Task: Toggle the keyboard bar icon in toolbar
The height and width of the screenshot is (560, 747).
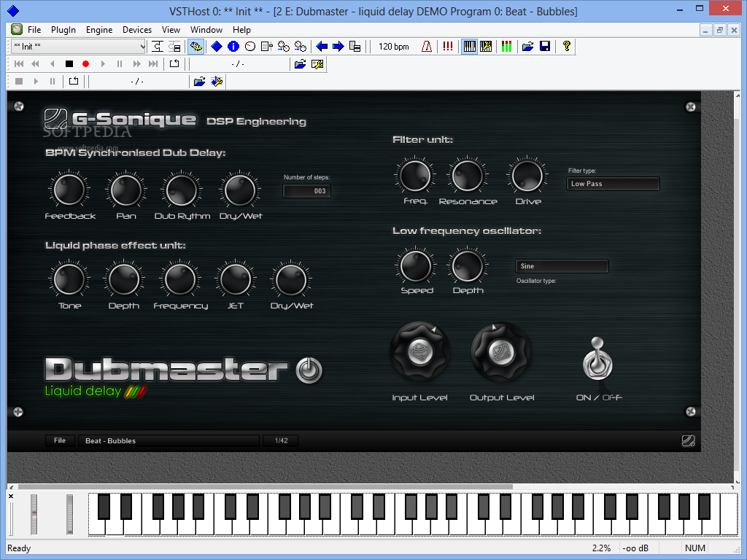Action: 469,46
